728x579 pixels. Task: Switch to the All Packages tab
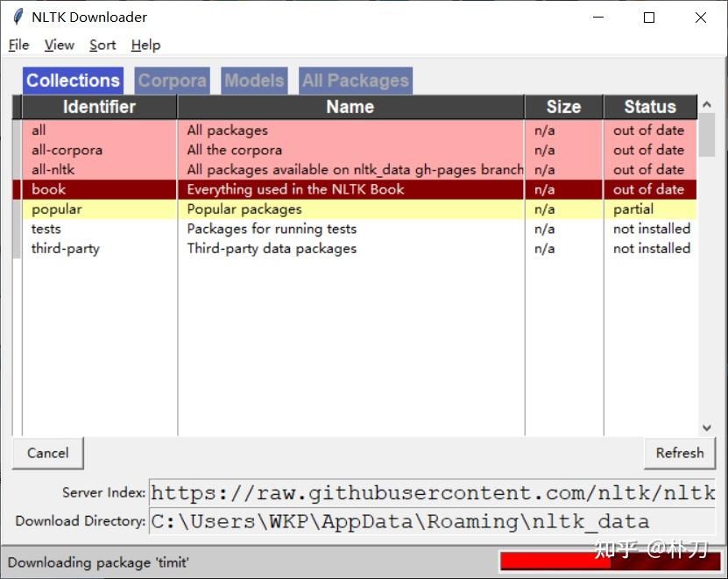tap(355, 80)
